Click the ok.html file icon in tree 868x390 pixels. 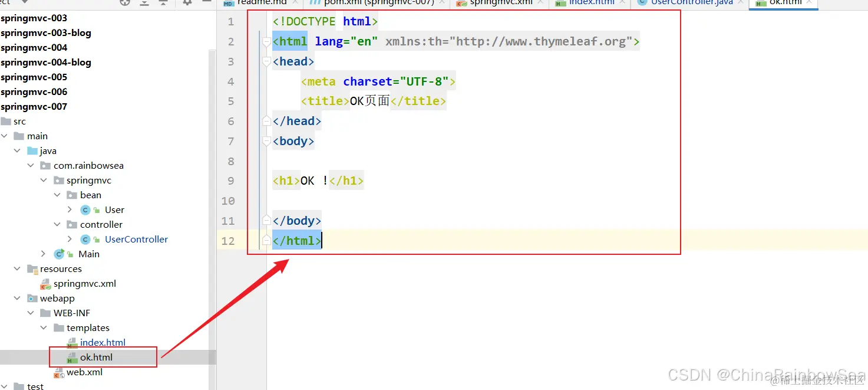click(72, 358)
